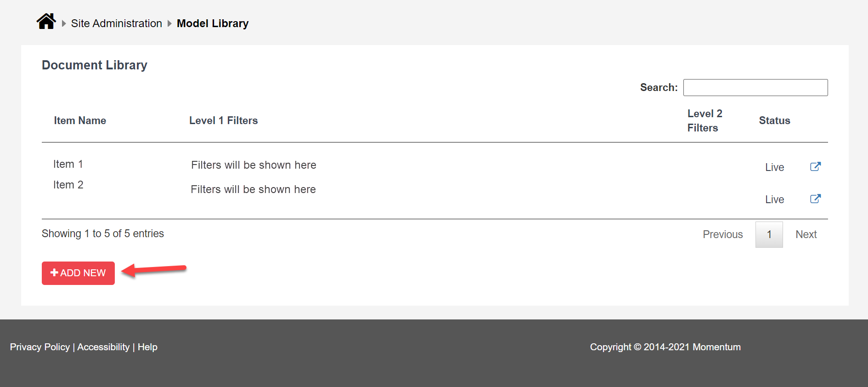
Task: Sort by Level 2 Filters column
Action: tap(705, 120)
